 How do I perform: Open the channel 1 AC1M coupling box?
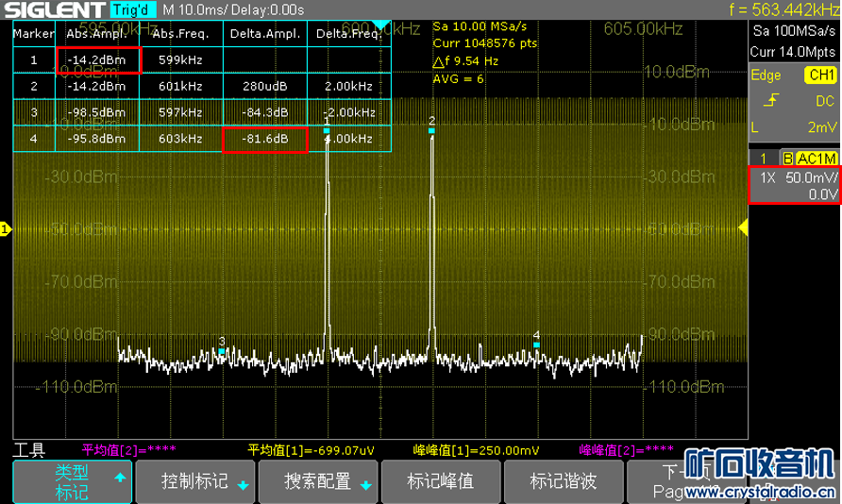click(x=809, y=158)
